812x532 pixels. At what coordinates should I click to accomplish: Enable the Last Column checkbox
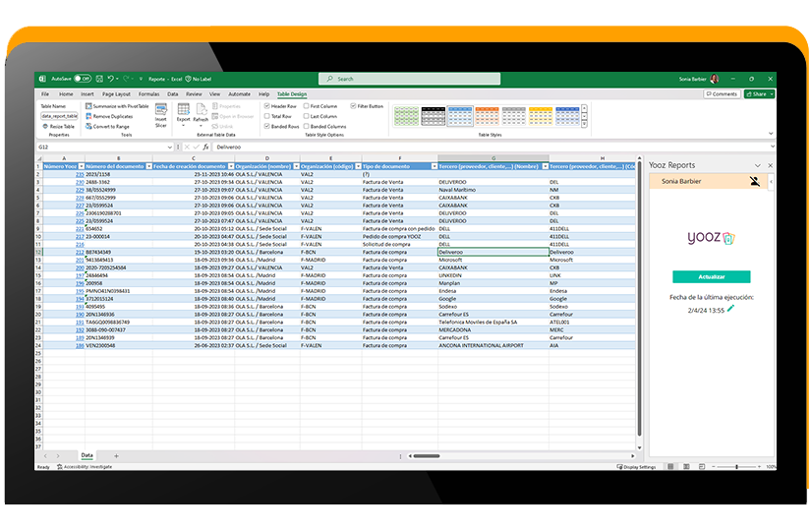pos(306,117)
